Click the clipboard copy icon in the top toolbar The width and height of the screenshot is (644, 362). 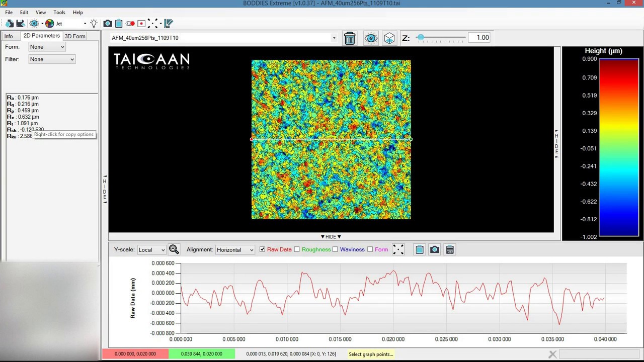coord(119,24)
